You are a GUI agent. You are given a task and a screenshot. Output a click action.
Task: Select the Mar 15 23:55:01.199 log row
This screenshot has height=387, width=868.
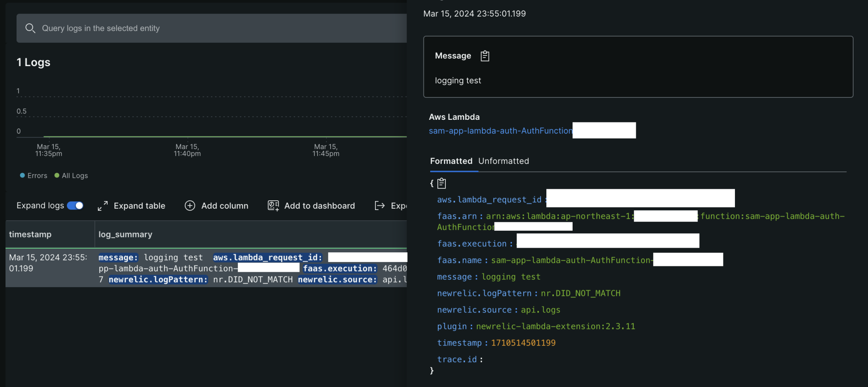click(x=206, y=268)
